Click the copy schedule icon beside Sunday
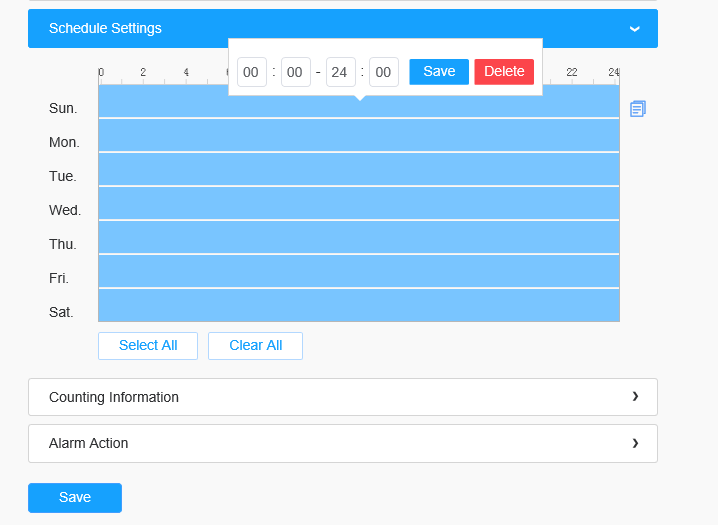Image resolution: width=718 pixels, height=525 pixels. tap(638, 108)
